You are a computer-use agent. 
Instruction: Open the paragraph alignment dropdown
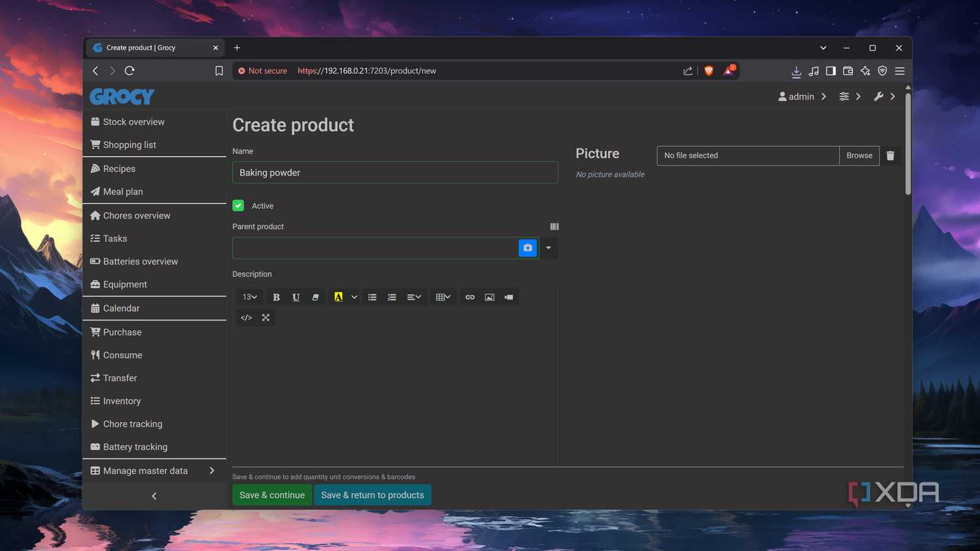coord(414,297)
